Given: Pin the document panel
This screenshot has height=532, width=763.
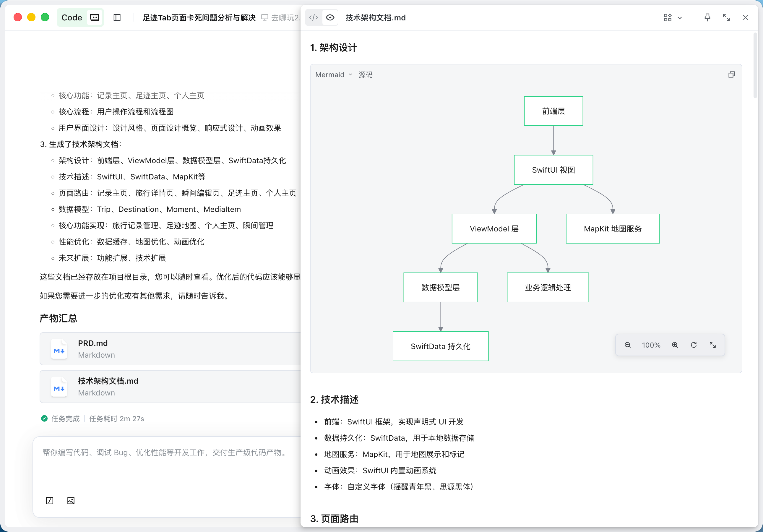Looking at the screenshot, I should [707, 18].
